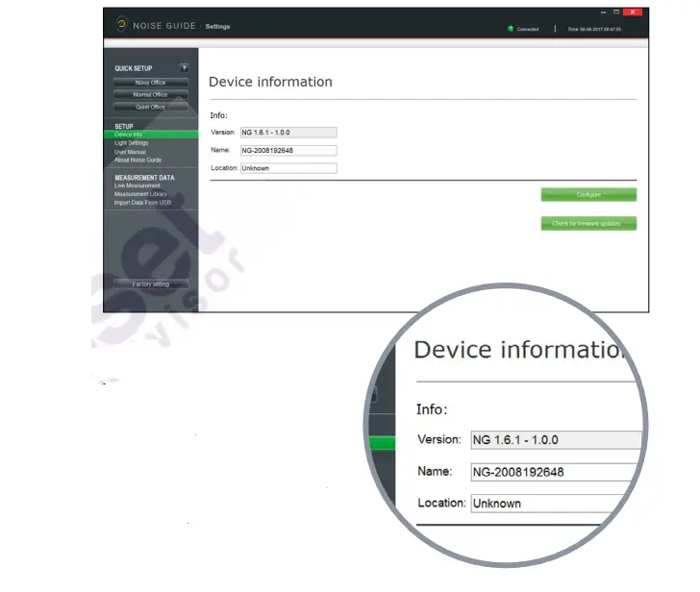This screenshot has height=592, width=700.
Task: Click the Factory setting button
Action: pos(151,284)
